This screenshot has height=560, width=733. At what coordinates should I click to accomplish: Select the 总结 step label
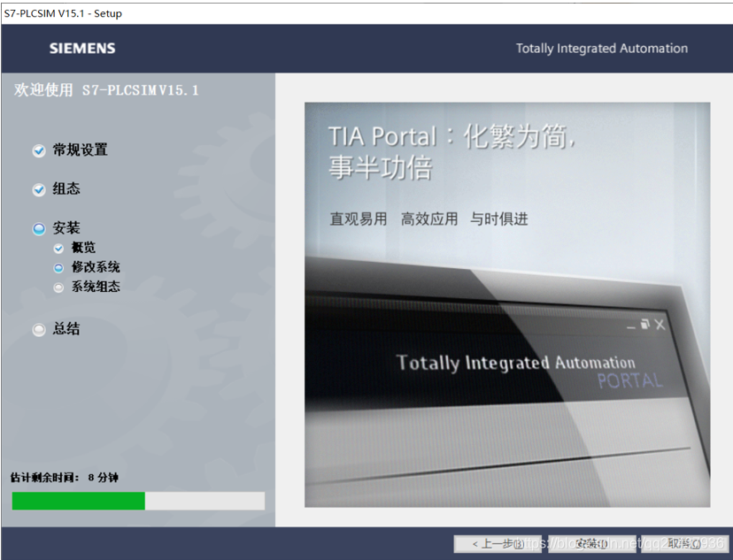tap(66, 329)
